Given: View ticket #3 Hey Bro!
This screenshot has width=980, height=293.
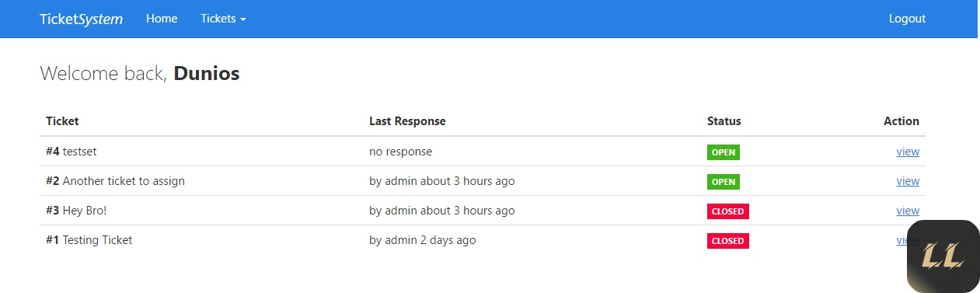Looking at the screenshot, I should point(908,211).
